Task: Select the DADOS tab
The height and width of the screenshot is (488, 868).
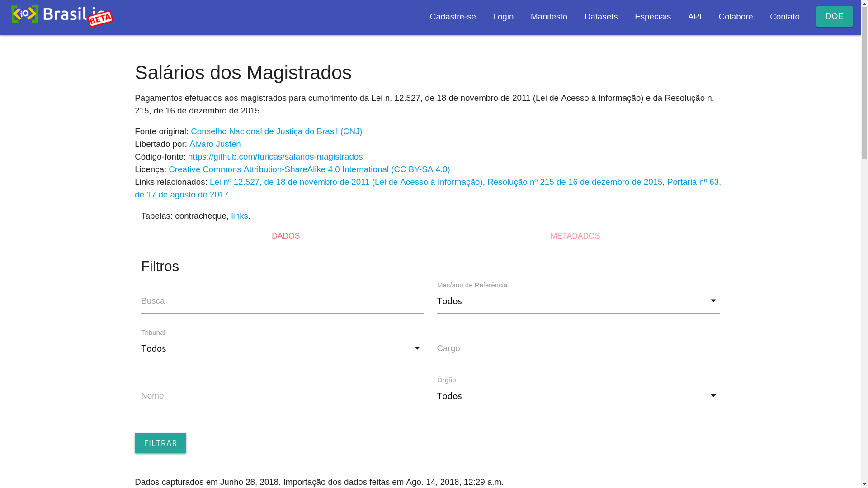Action: click(x=285, y=236)
